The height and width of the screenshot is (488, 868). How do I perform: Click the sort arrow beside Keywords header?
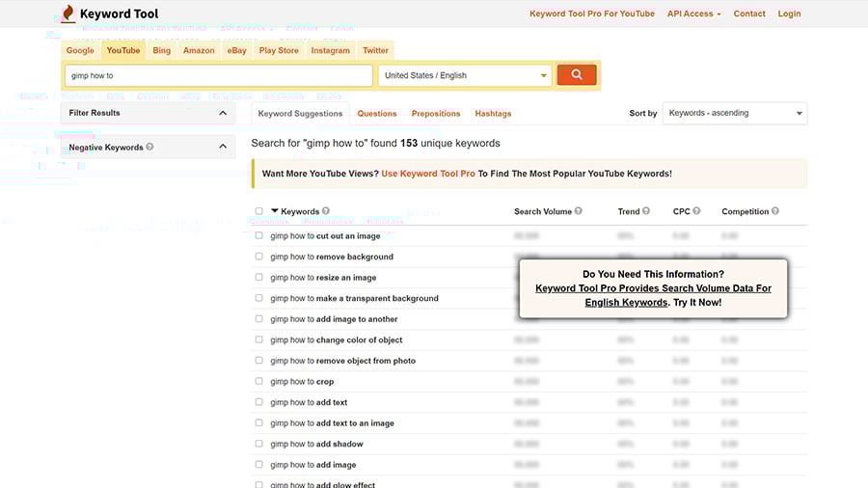tap(275, 211)
